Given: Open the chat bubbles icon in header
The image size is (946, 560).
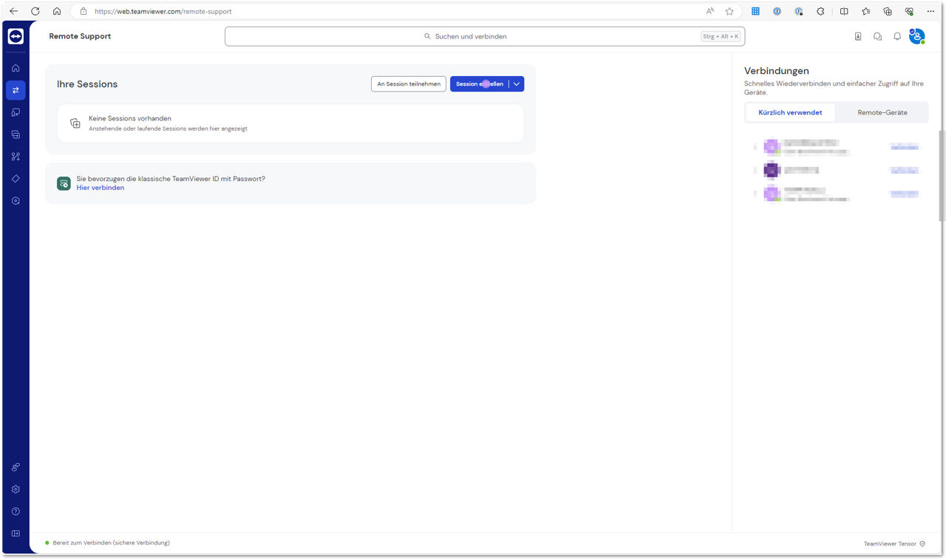Looking at the screenshot, I should [x=877, y=36].
